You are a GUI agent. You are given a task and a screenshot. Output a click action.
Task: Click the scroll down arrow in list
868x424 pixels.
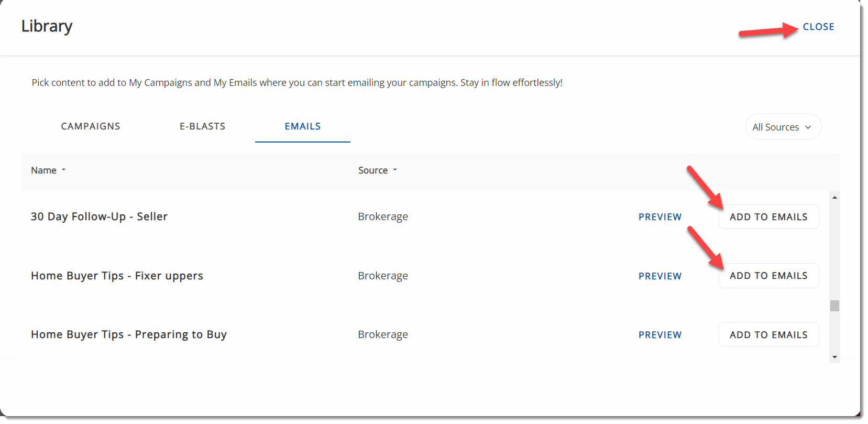pos(834,357)
